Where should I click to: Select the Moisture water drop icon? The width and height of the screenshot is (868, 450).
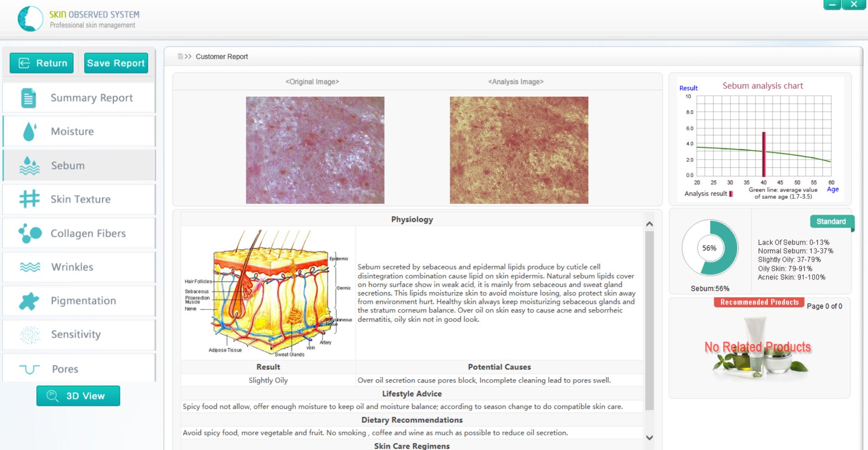(30, 132)
